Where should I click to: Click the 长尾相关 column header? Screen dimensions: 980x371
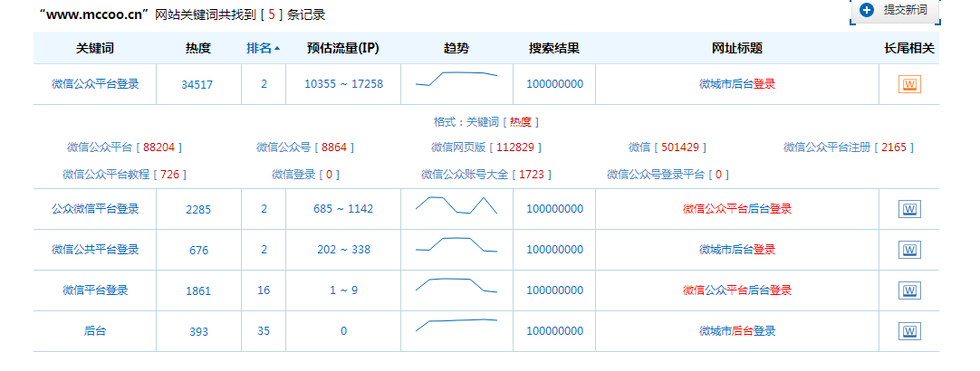click(909, 49)
